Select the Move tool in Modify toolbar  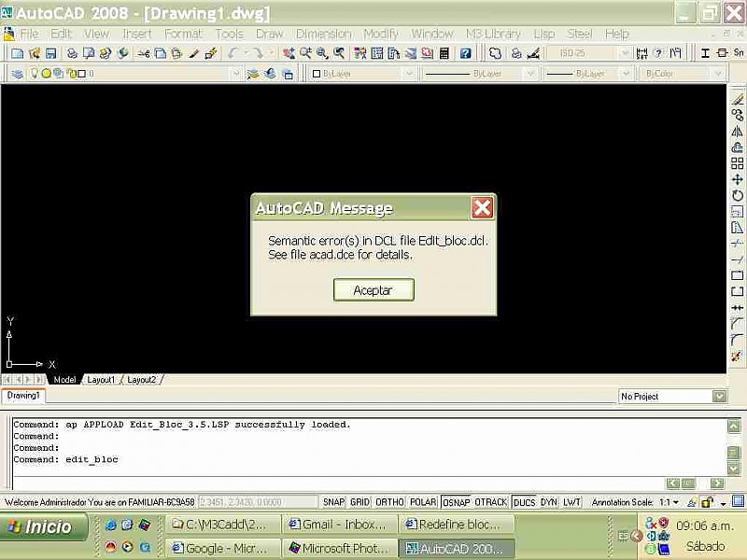click(x=737, y=179)
